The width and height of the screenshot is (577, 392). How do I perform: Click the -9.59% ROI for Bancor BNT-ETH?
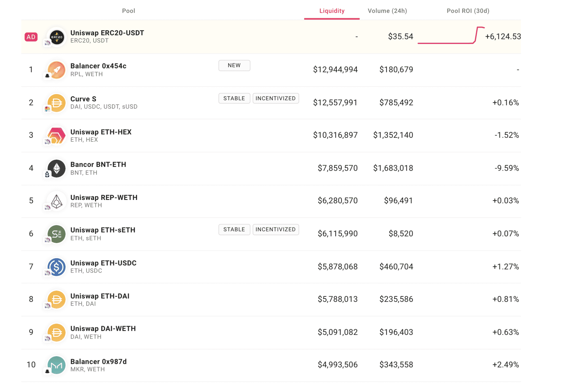pyautogui.click(x=507, y=168)
